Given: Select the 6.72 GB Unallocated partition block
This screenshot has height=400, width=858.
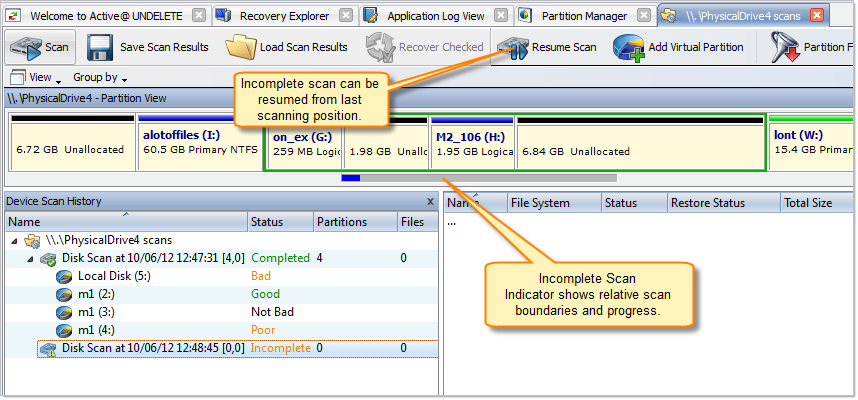Looking at the screenshot, I should [x=72, y=142].
